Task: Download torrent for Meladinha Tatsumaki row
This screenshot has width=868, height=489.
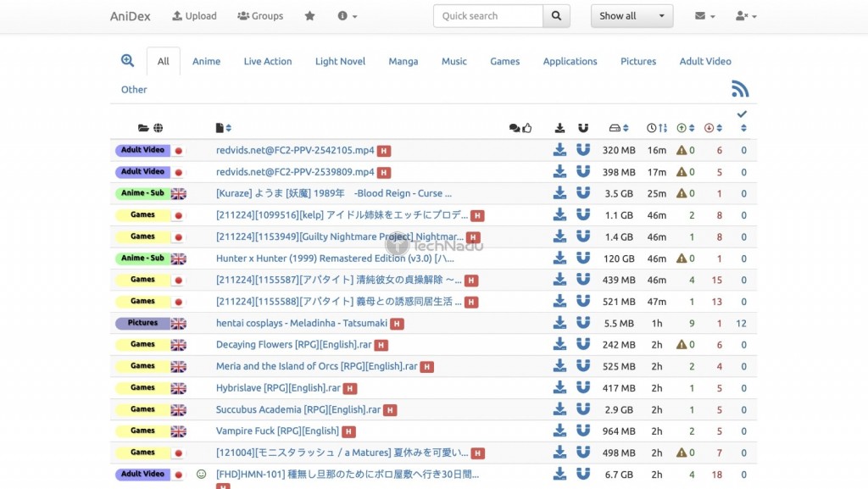Action: click(559, 323)
